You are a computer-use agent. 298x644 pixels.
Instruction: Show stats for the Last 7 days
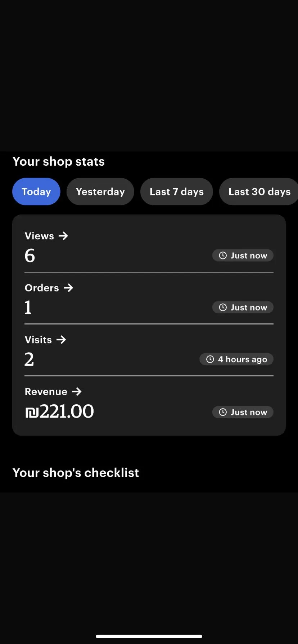(176, 192)
